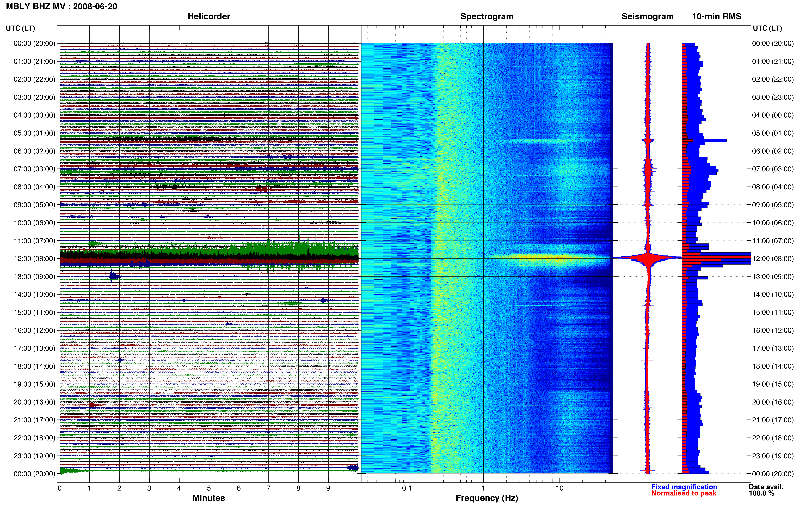Click the '10' frequency tick label

pos(559,488)
